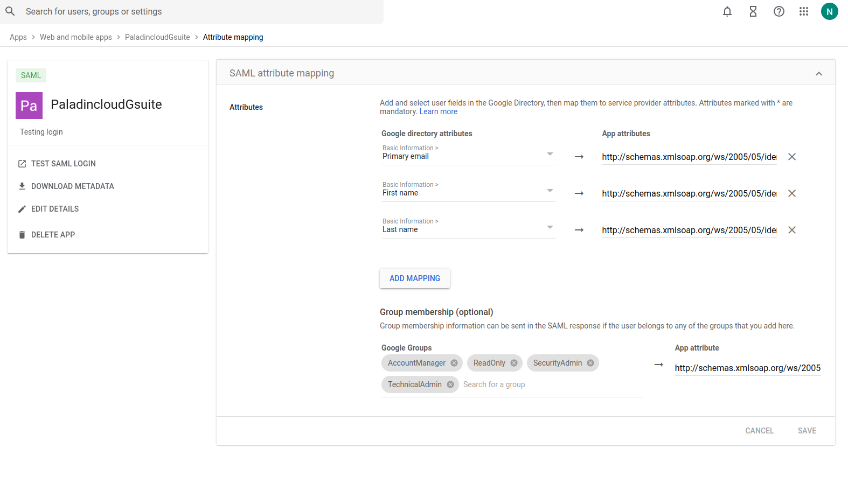Open the tasks hourglass icon
This screenshot has width=848, height=504.
tap(753, 11)
